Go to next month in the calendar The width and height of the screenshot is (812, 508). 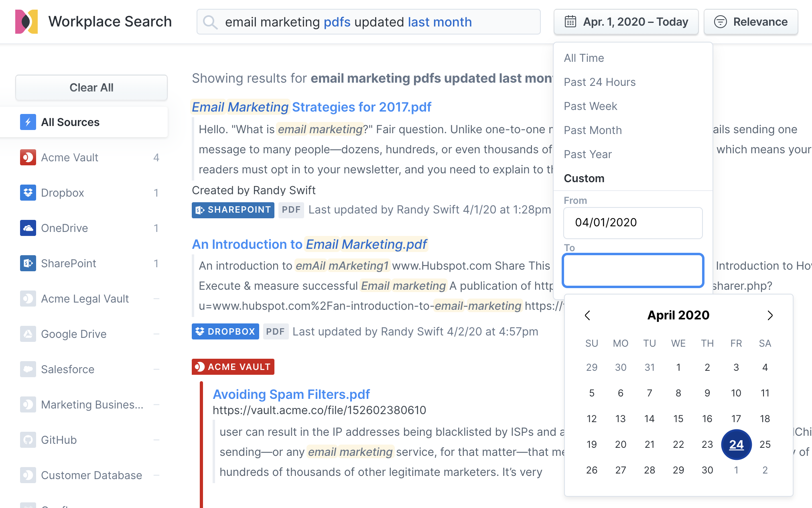[x=770, y=315]
